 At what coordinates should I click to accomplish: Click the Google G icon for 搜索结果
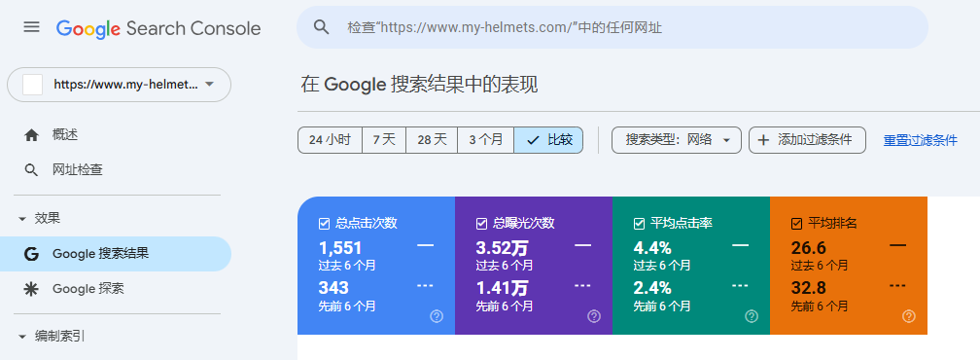[x=31, y=254]
